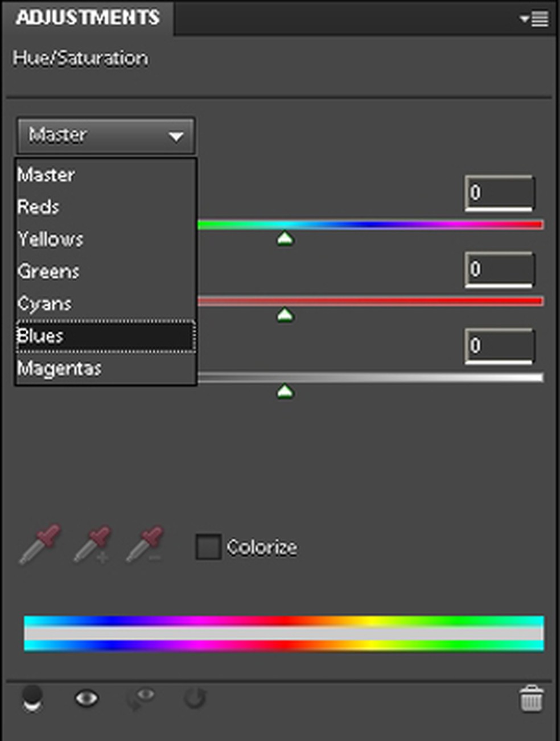Screen dimensions: 560x741
Task: Select the eyedropper tool
Action: click(x=40, y=545)
